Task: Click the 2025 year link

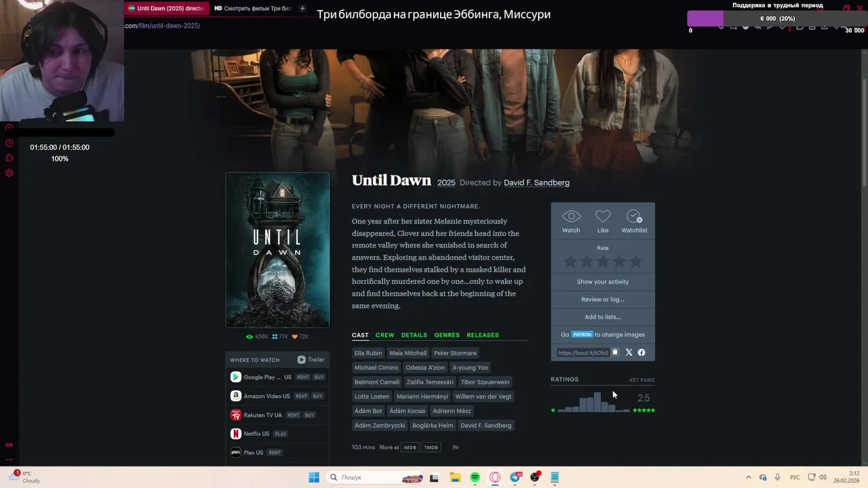Action: (x=446, y=183)
